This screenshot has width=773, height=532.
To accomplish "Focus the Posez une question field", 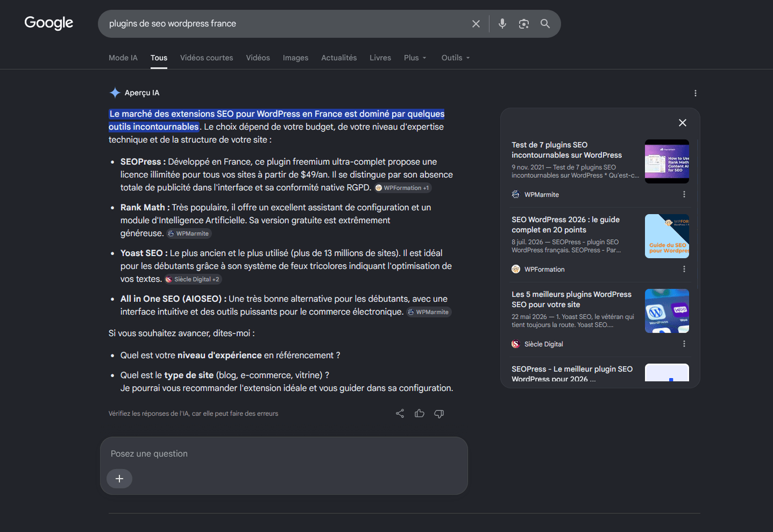I will click(x=284, y=454).
